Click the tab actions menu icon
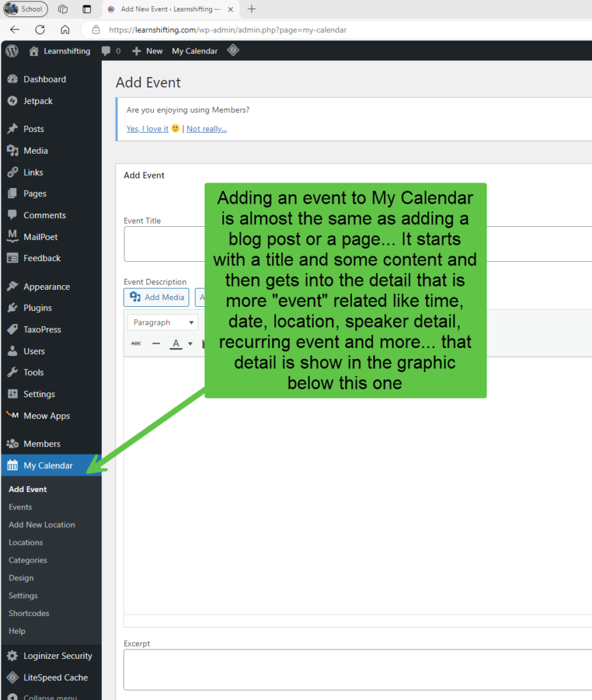Viewport: 592px width, 700px height. click(x=87, y=9)
